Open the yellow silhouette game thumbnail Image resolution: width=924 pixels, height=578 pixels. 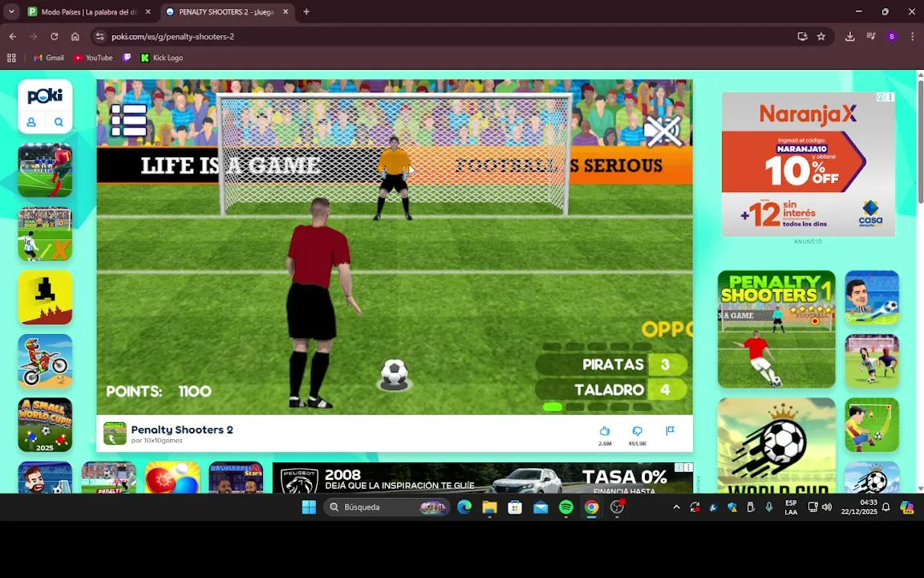[45, 297]
